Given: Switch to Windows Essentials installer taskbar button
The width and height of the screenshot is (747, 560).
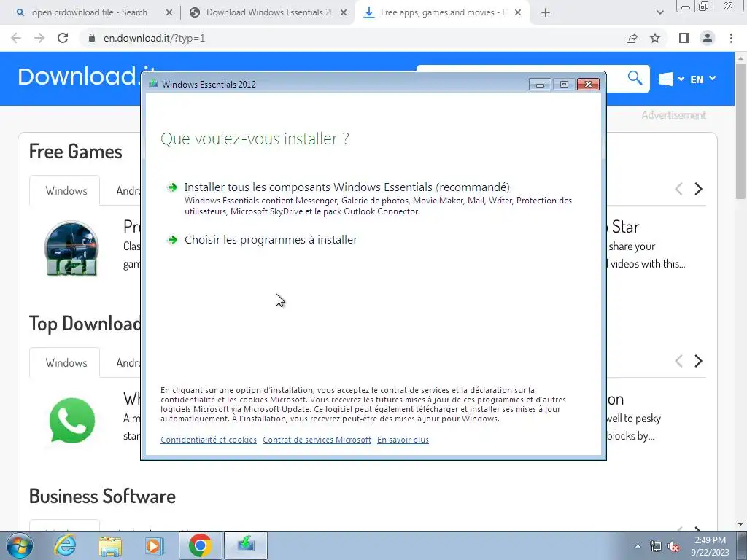Looking at the screenshot, I should click(x=245, y=545).
